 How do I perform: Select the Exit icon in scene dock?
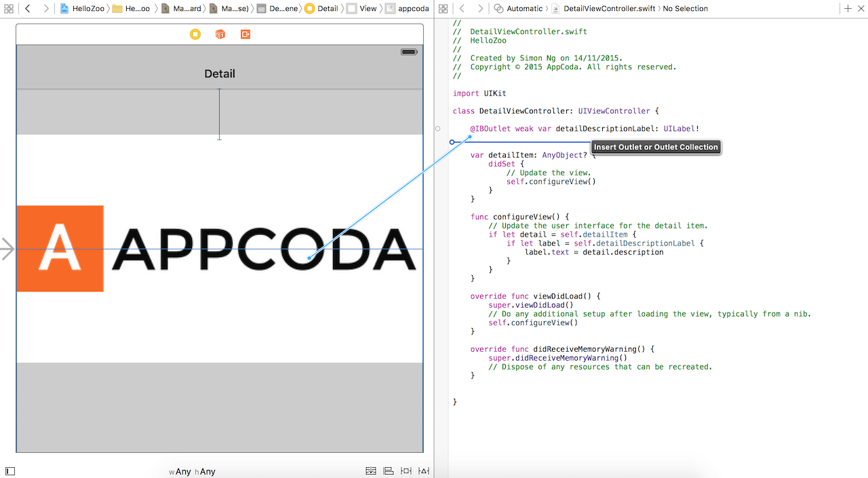245,34
